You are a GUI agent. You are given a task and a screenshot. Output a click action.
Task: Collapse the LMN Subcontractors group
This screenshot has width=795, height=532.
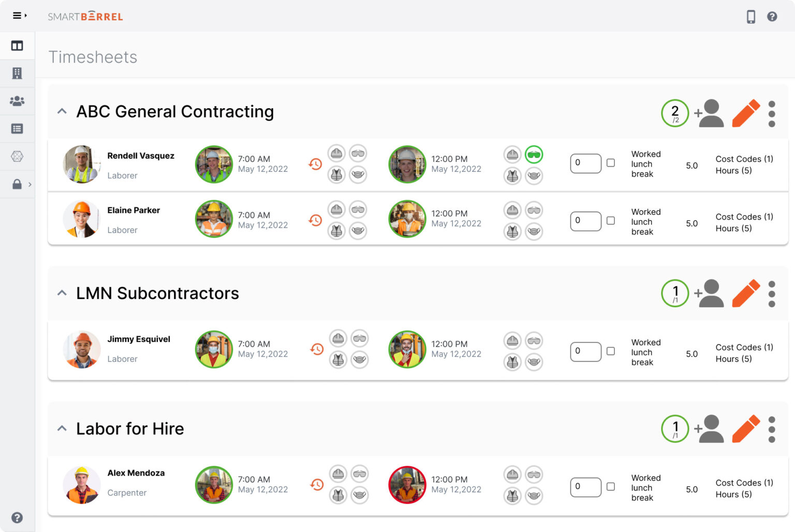click(62, 293)
